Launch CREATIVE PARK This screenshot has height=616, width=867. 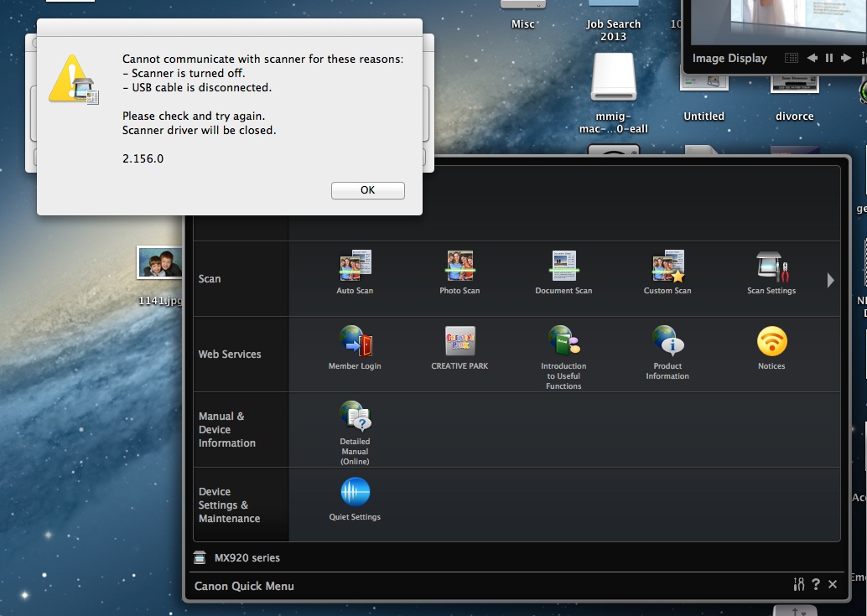[x=459, y=342]
